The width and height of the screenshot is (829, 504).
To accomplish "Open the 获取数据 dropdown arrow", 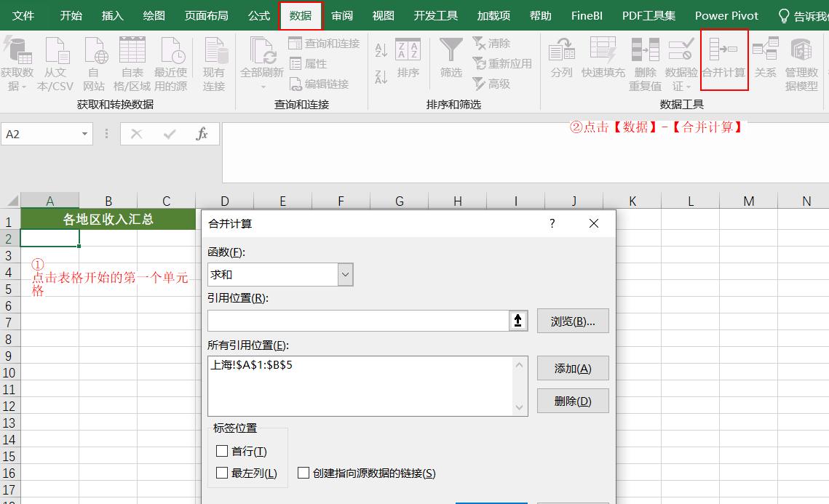I will [24, 87].
